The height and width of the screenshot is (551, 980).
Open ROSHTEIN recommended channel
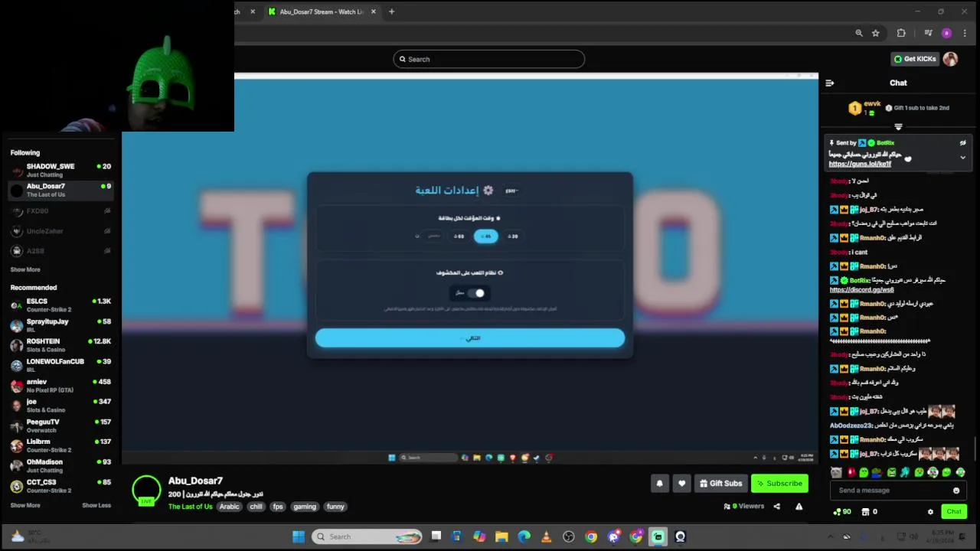pos(60,345)
